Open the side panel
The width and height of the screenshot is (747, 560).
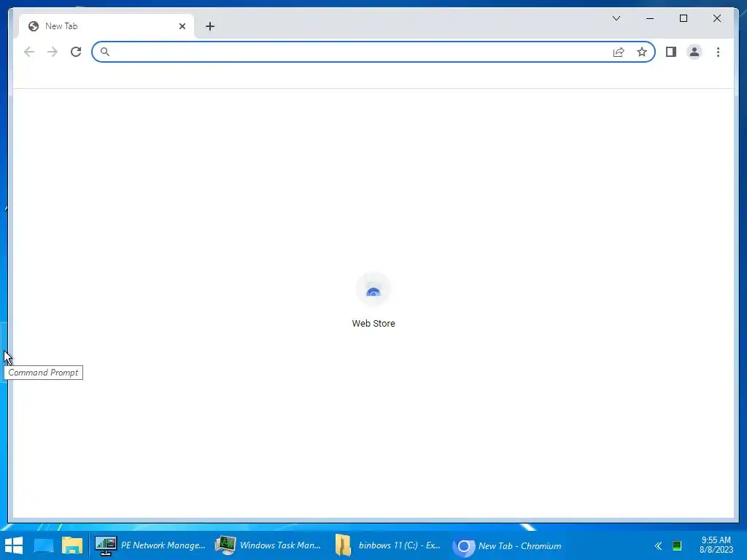(x=671, y=52)
